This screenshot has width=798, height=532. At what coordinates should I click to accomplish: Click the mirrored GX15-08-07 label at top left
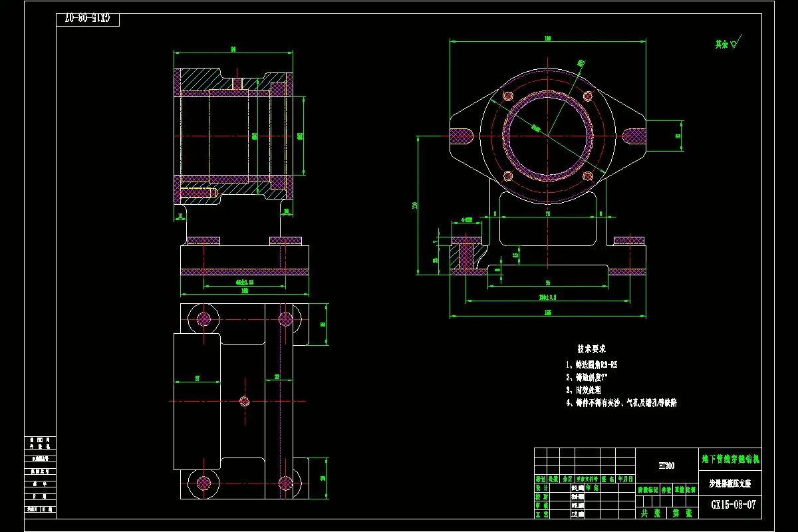coord(87,19)
